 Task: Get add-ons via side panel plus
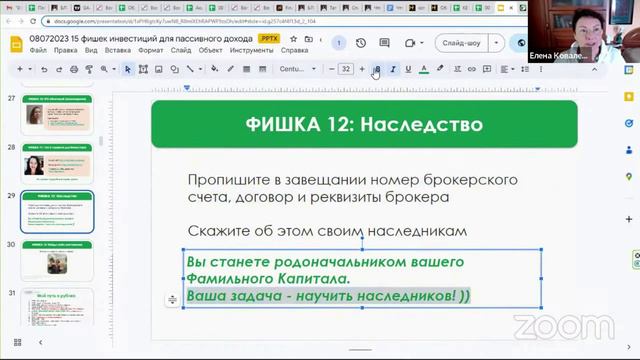[629, 219]
